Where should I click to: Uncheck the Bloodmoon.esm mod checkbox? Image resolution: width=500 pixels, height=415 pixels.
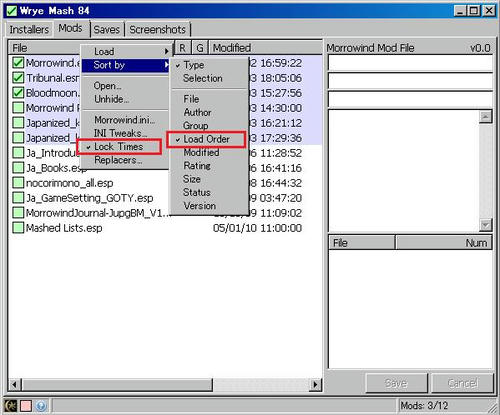pyautogui.click(x=18, y=93)
